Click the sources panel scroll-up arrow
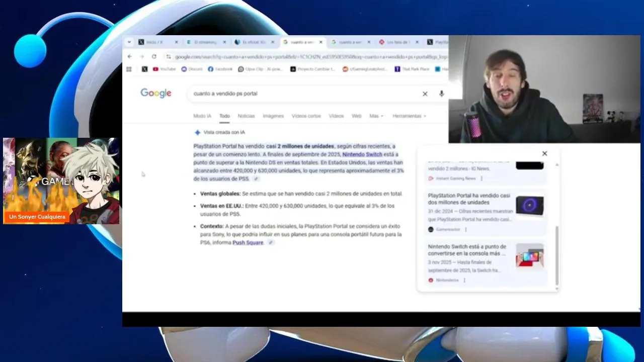The height and width of the screenshot is (362, 644). (556, 165)
